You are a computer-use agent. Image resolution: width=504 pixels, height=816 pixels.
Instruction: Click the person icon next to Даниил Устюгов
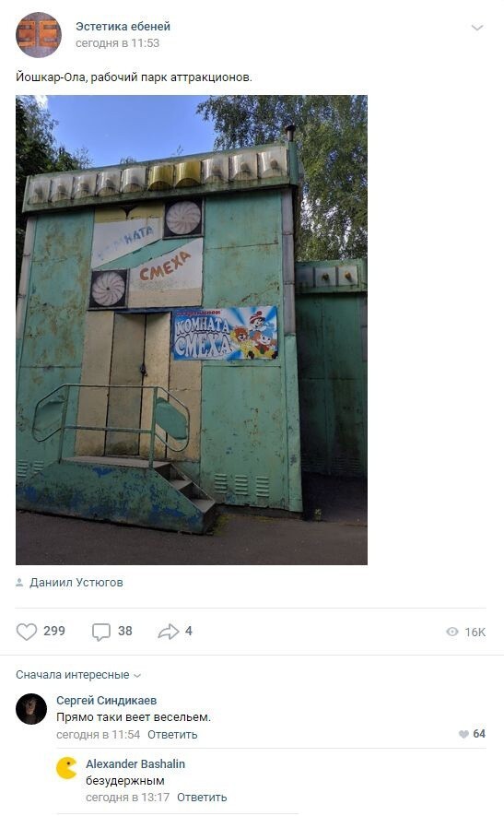pos(19,583)
